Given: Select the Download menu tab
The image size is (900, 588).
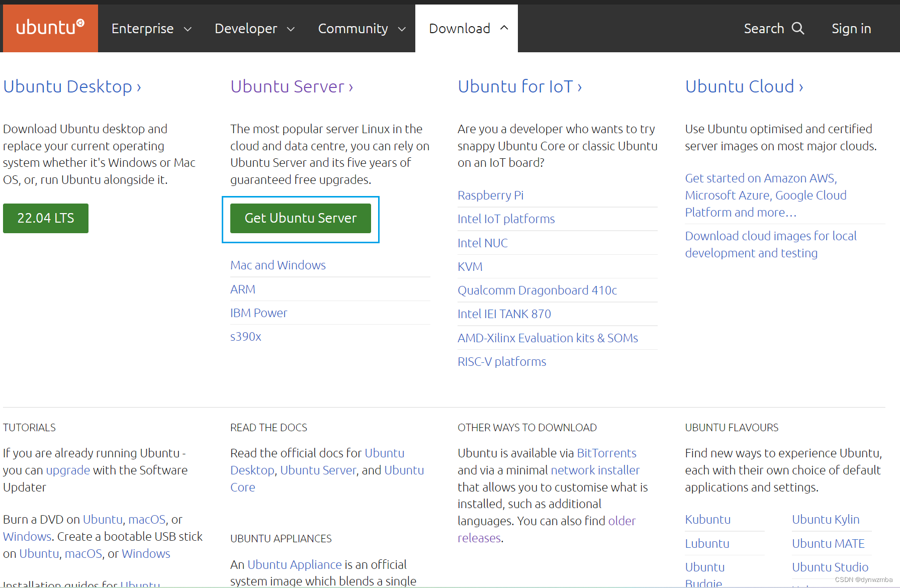Looking at the screenshot, I should pyautogui.click(x=467, y=29).
